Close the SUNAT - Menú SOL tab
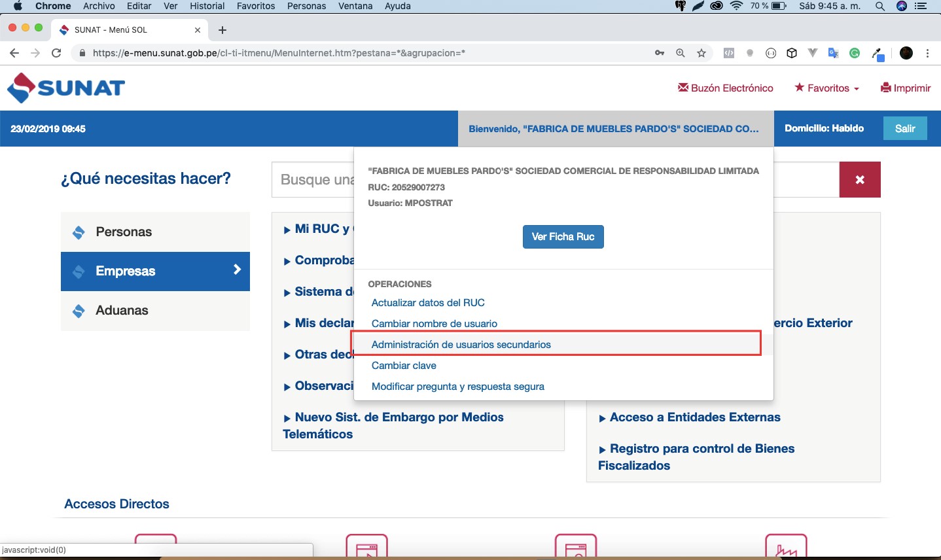The width and height of the screenshot is (941, 560). click(x=198, y=30)
